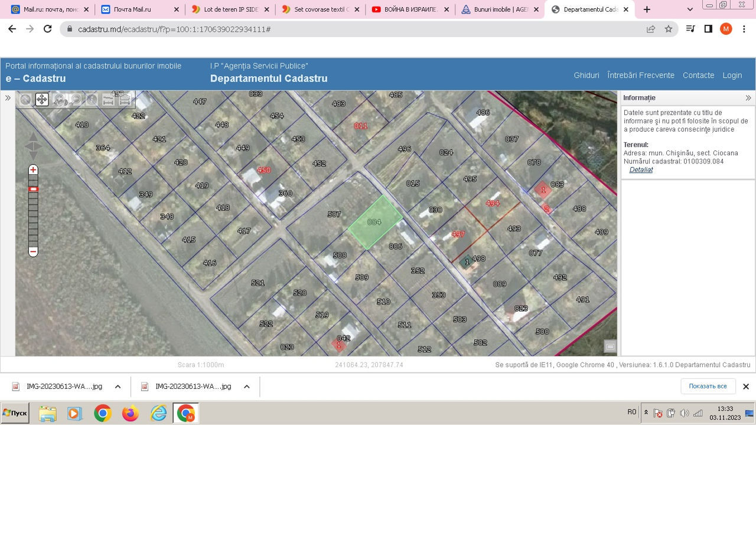Click the RO language indicator
756x553 pixels.
632,412
